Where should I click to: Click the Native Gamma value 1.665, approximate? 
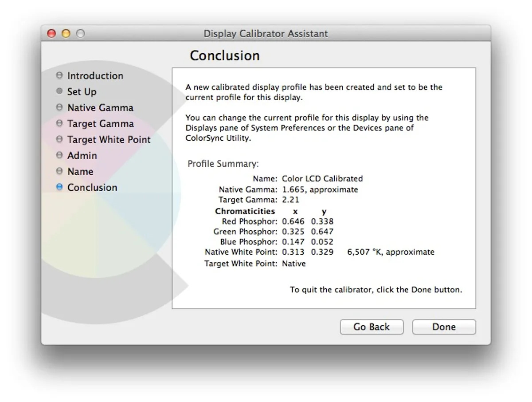coord(320,189)
